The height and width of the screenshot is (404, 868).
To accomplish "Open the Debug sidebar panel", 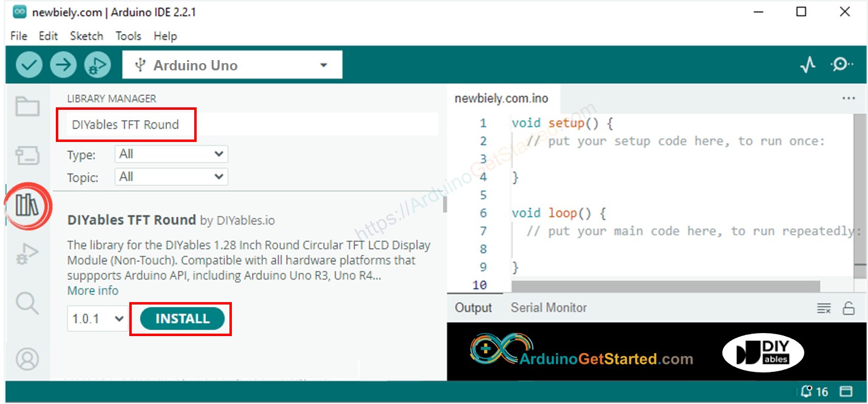I will point(27,254).
